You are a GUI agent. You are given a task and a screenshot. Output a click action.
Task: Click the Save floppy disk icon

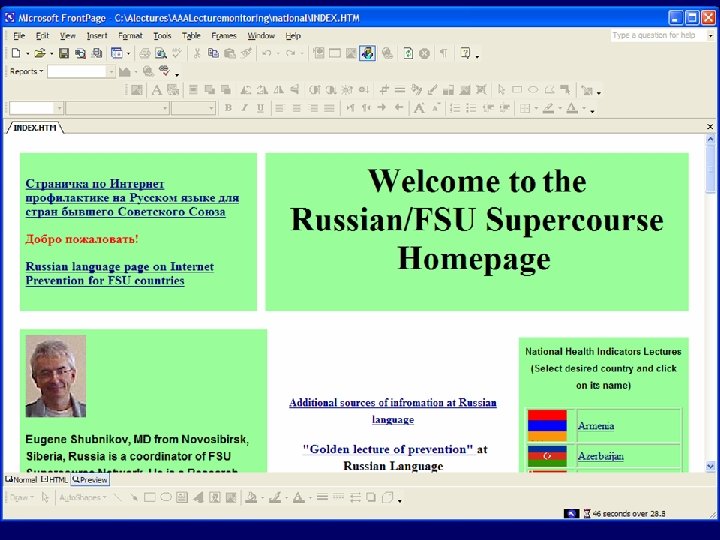click(64, 53)
